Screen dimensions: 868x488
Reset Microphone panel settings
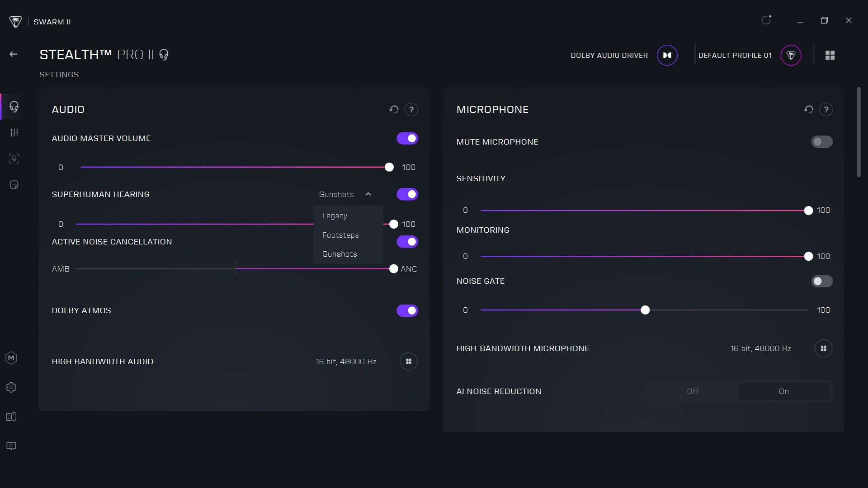(809, 109)
